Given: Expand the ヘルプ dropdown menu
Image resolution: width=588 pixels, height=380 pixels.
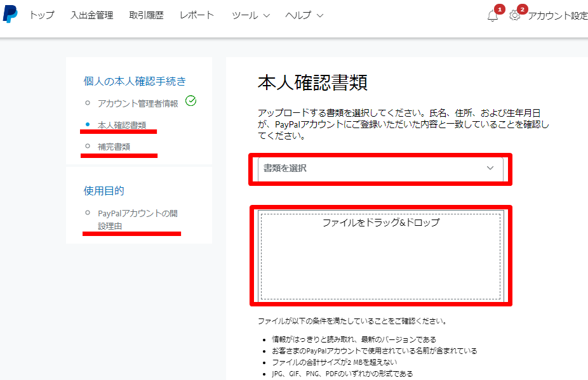Looking at the screenshot, I should [x=304, y=15].
